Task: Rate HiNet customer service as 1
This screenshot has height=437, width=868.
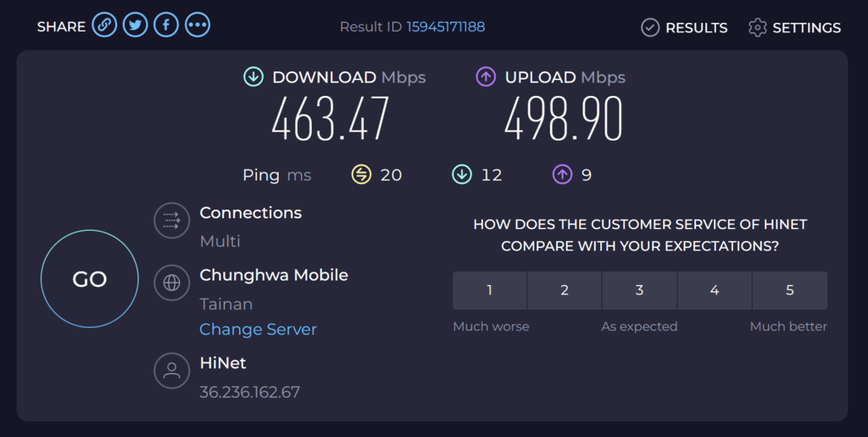Action: (489, 290)
